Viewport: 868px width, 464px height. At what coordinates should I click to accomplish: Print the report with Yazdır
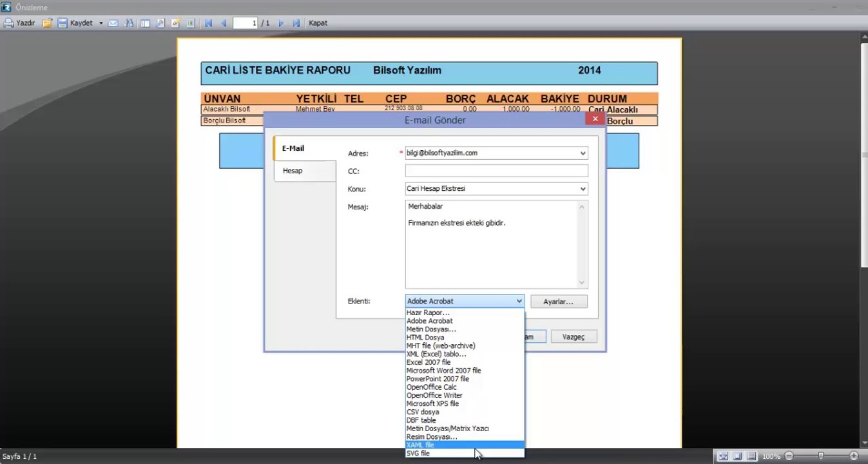(x=19, y=23)
